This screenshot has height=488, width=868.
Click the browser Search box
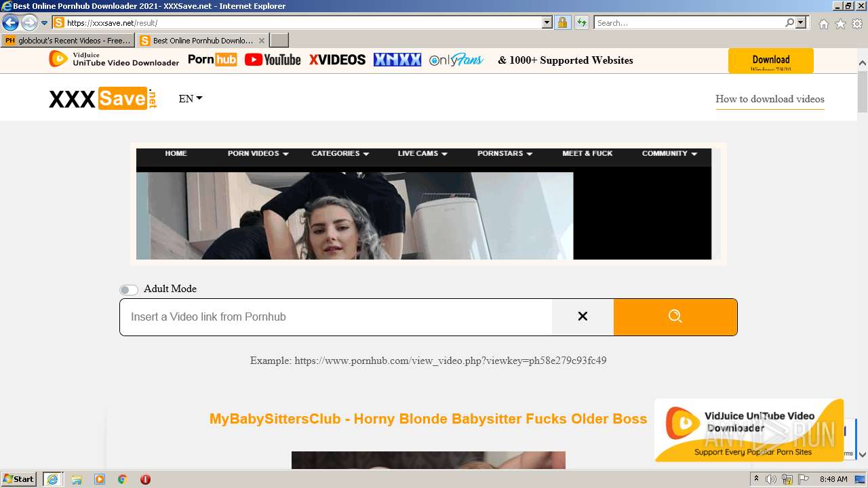click(689, 23)
